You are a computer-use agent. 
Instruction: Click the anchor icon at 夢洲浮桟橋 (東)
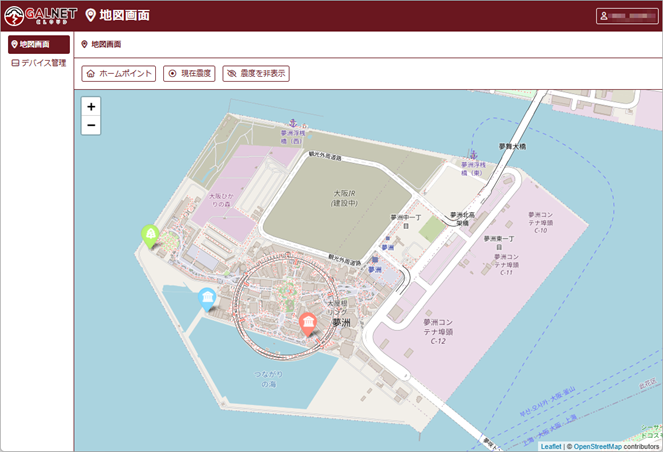[474, 155]
